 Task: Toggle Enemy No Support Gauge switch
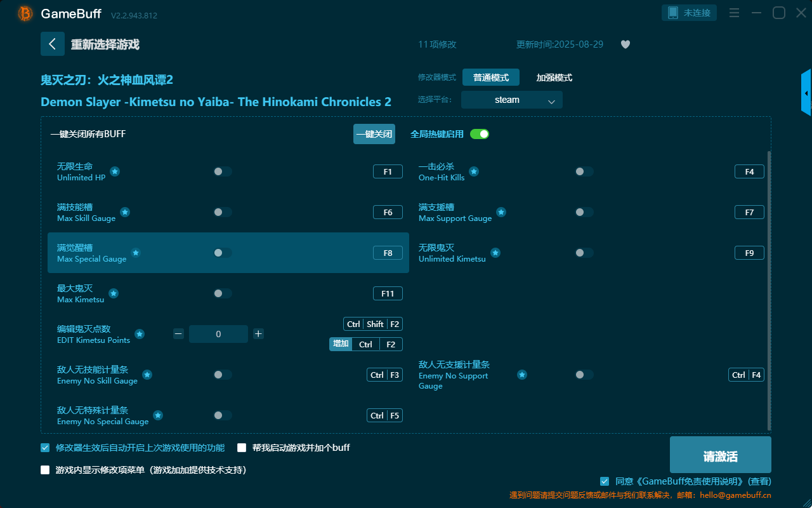(584, 375)
